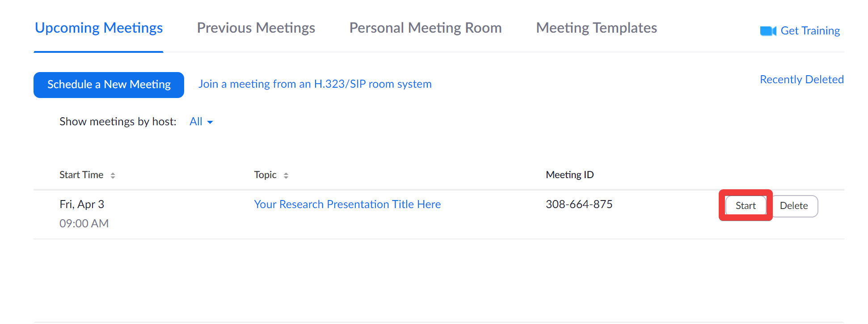Open the All host filter dropdown

201,122
